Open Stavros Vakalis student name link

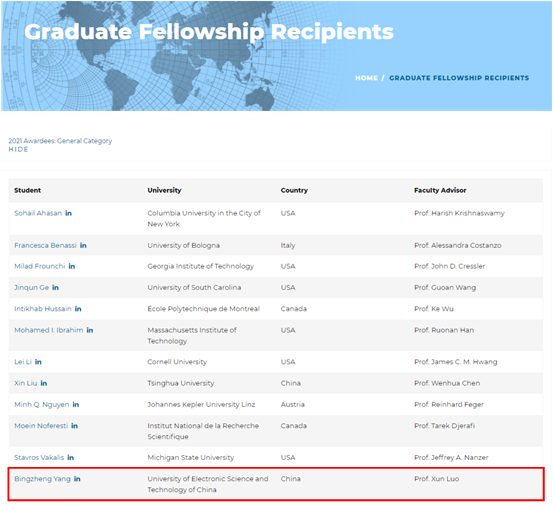coord(39,458)
